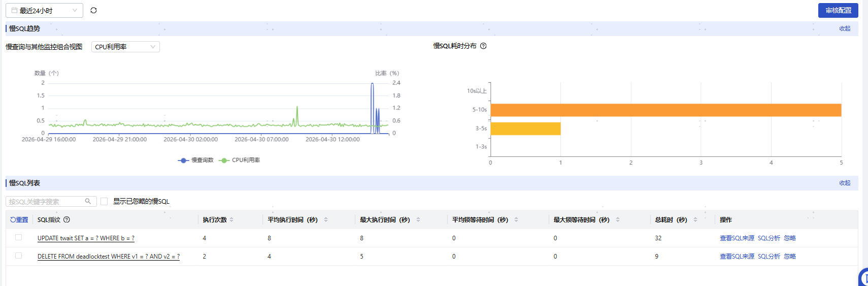
Task: Open UPDATE twait SET a SQL fingerprint link
Action: (86, 238)
